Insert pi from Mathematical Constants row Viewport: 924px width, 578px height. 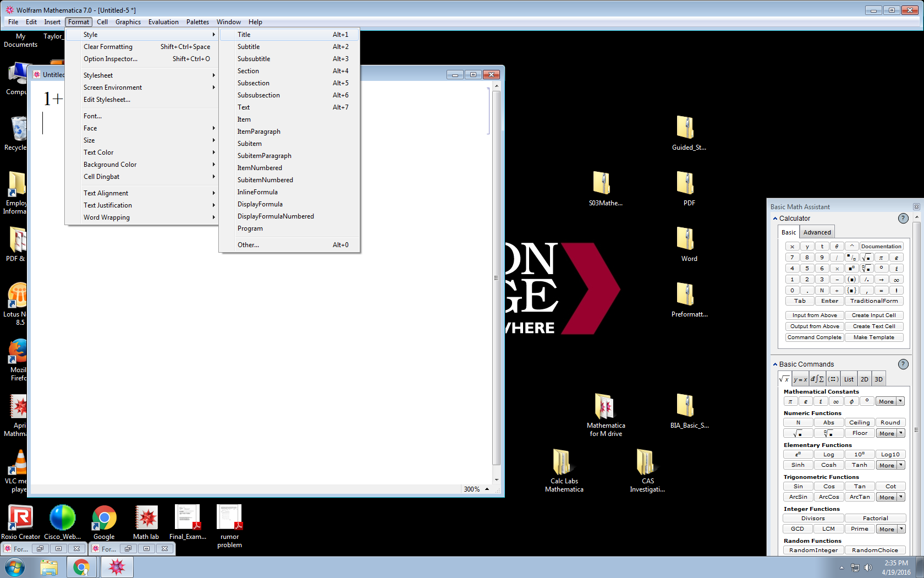click(790, 401)
